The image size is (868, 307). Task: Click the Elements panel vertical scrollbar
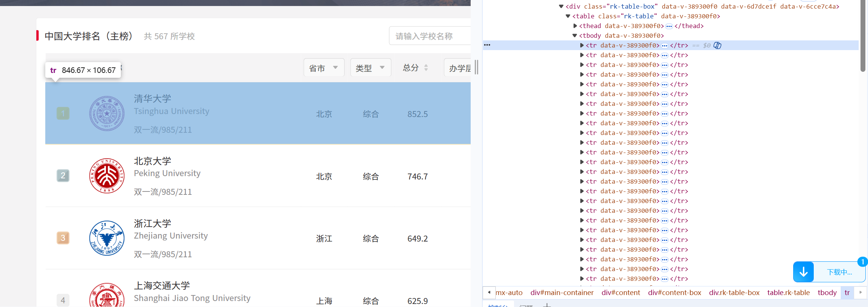click(x=863, y=36)
